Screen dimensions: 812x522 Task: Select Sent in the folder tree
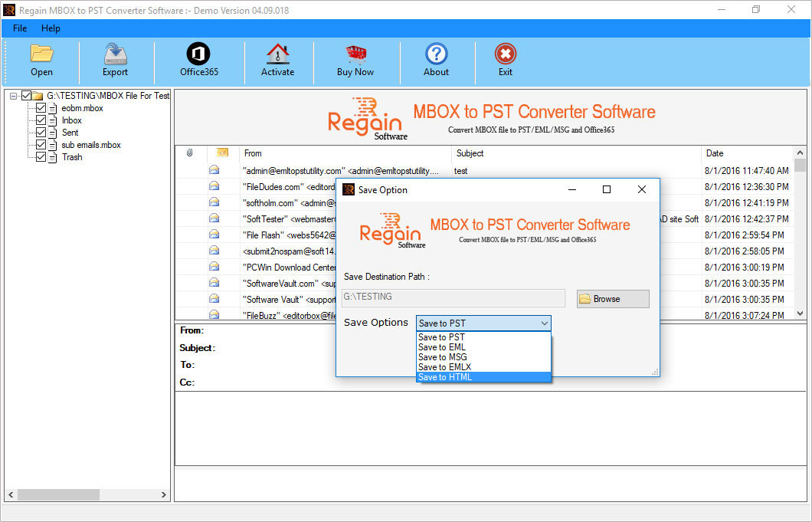pyautogui.click(x=70, y=133)
